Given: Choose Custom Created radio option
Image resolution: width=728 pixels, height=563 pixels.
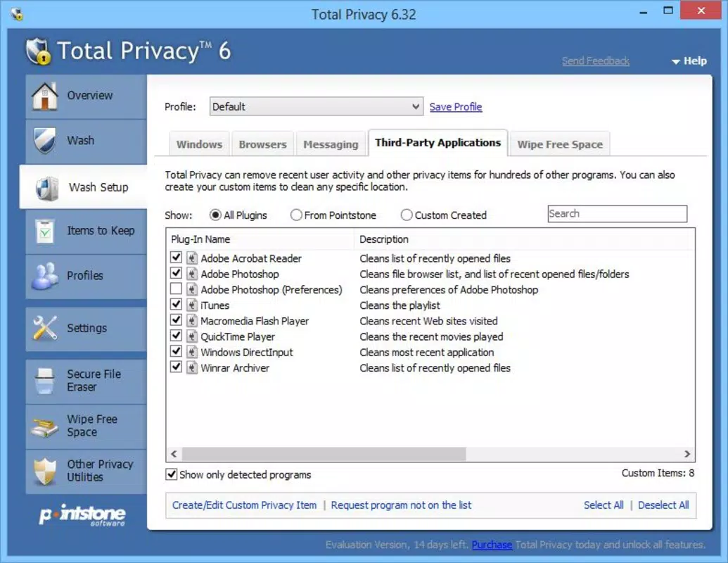Looking at the screenshot, I should (407, 215).
